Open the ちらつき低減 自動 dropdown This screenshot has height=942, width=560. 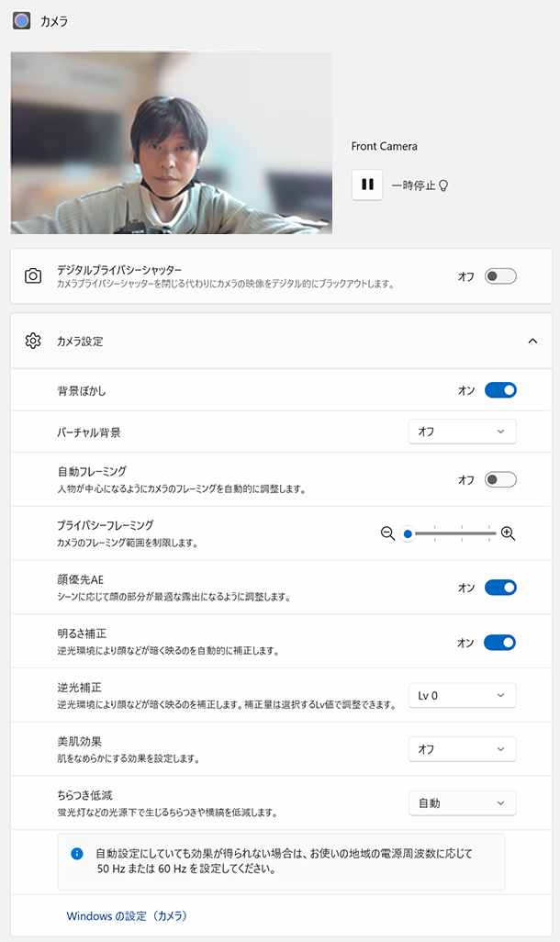click(x=462, y=803)
